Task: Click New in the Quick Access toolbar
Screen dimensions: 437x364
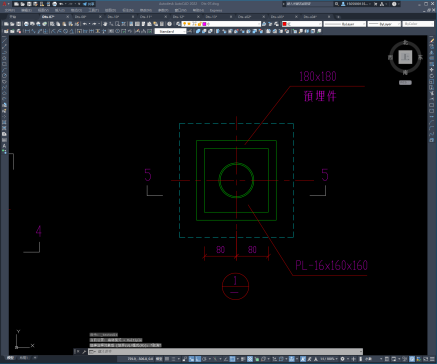Action: 16,4
